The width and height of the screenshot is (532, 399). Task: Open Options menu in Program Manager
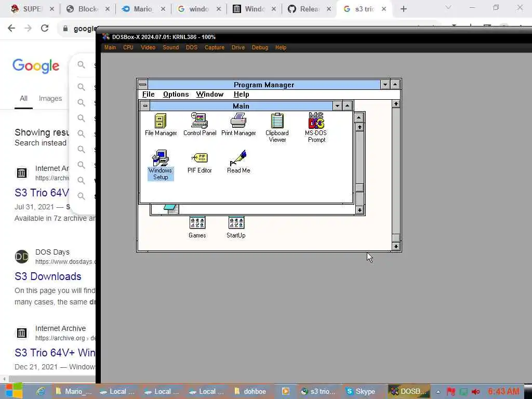pos(176,95)
